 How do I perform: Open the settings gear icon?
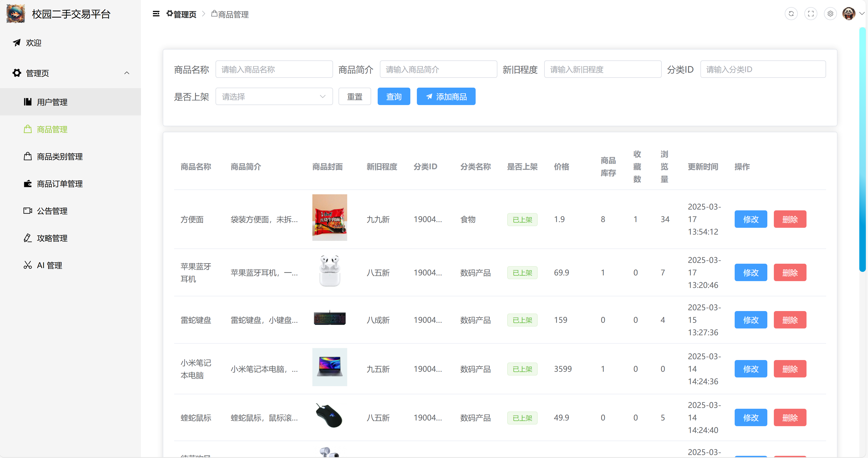pyautogui.click(x=830, y=14)
